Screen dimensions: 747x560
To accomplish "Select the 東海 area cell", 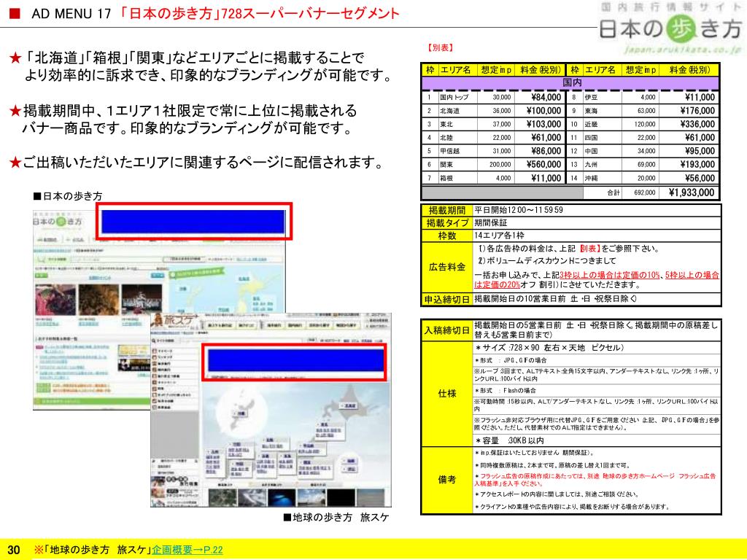I will pyautogui.click(x=601, y=111).
